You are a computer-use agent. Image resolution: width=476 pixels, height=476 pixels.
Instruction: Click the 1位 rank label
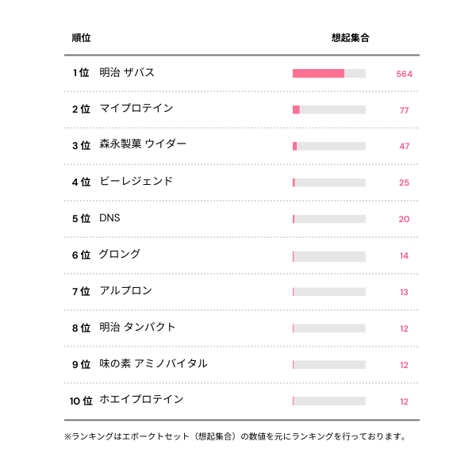pyautogui.click(x=80, y=73)
